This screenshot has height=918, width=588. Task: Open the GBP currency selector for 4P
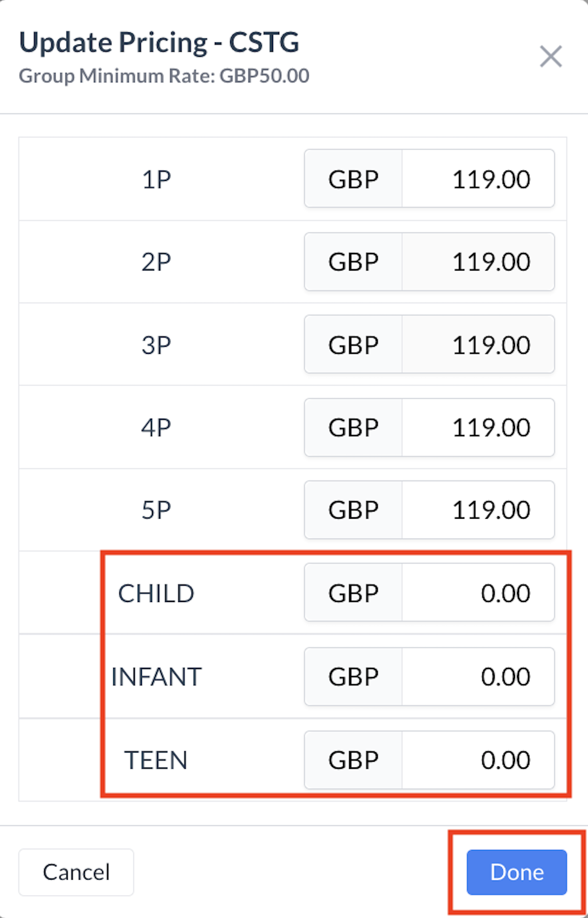[x=353, y=427]
